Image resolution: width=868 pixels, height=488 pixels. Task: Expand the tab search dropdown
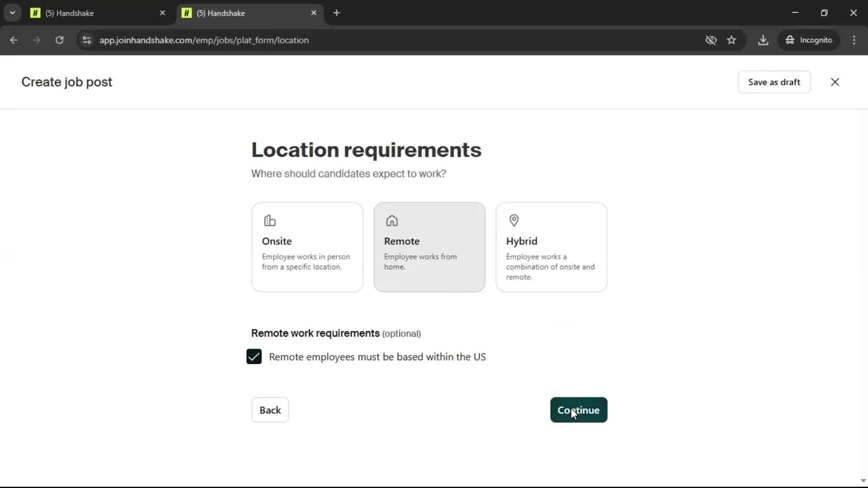click(x=12, y=13)
